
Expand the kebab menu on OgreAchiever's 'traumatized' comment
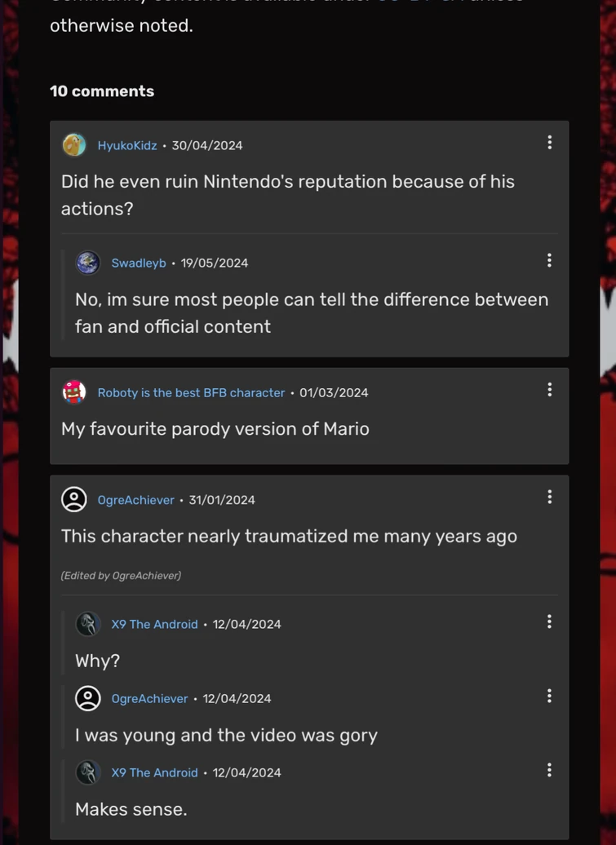(549, 497)
